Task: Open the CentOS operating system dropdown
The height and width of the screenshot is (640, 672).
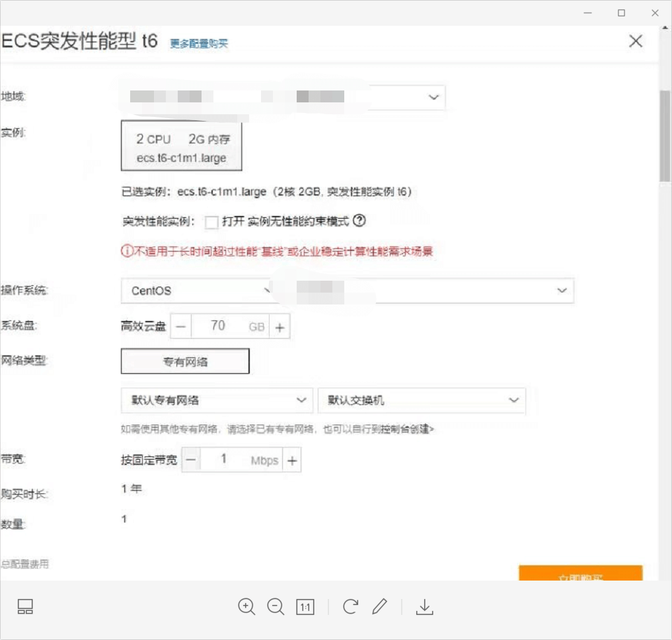Action: click(x=197, y=291)
